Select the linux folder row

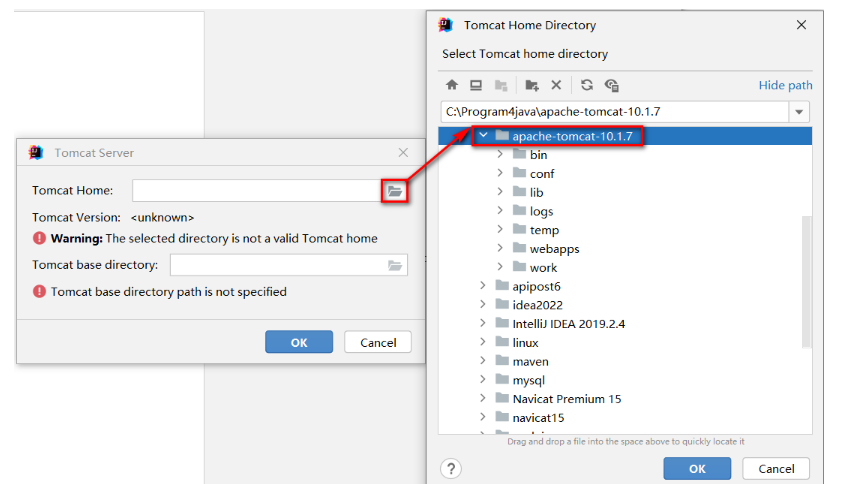pyautogui.click(x=625, y=343)
